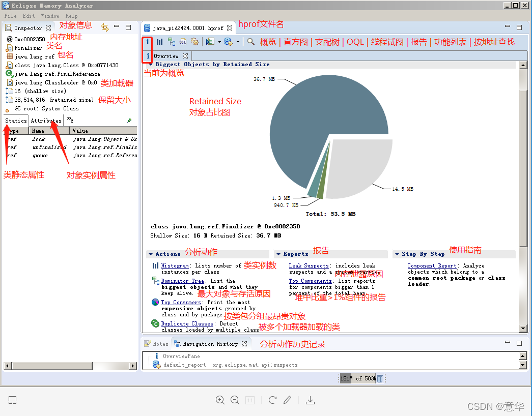This screenshot has width=532, height=416.
Task: Click the 151M of 503M heap status bar
Action: pyautogui.click(x=357, y=378)
